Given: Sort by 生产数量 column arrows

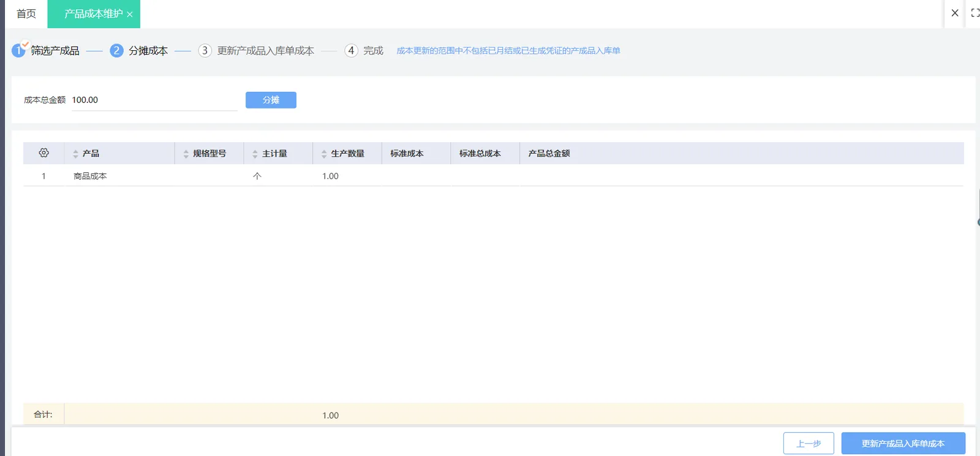Looking at the screenshot, I should [324, 154].
